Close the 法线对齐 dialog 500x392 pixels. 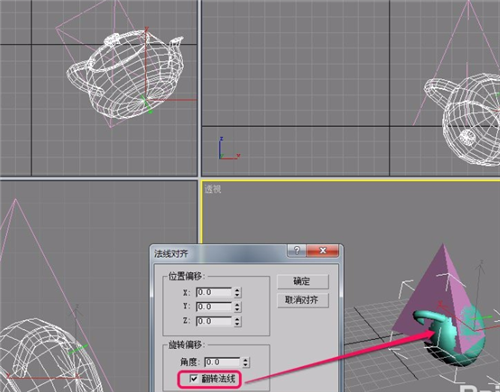(x=323, y=250)
